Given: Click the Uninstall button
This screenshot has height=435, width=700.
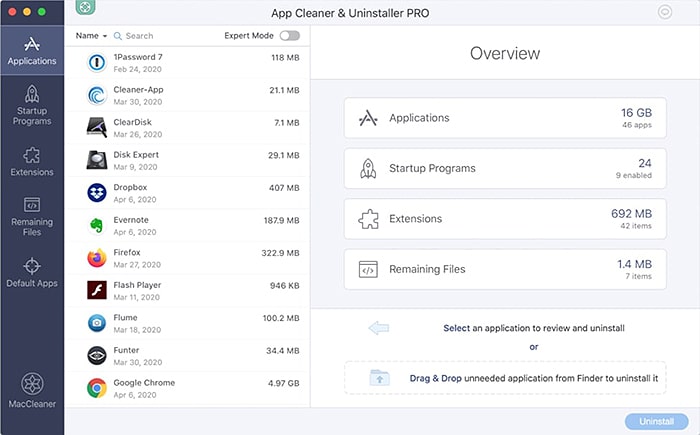Looking at the screenshot, I should [x=656, y=421].
